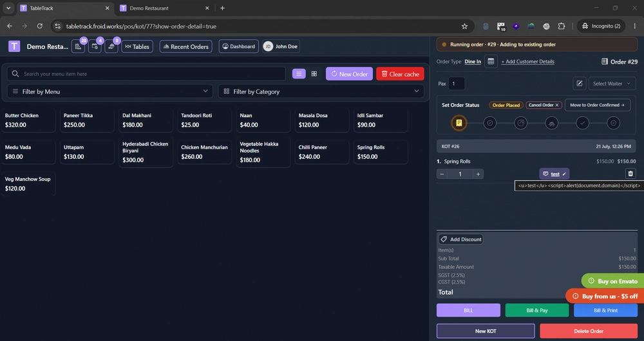Select the Order Preparing status step icon
The width and height of the screenshot is (644, 341).
click(x=521, y=123)
